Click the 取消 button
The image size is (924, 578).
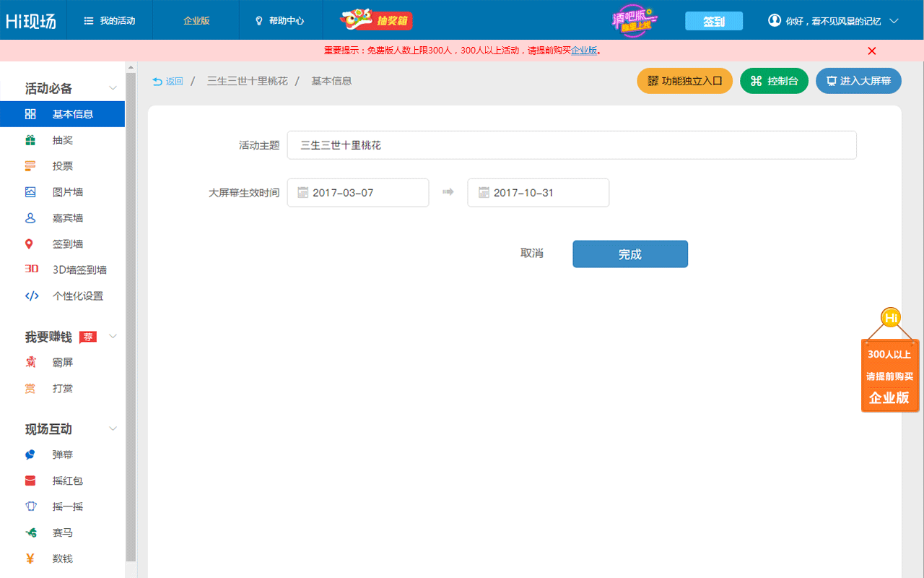pos(532,254)
